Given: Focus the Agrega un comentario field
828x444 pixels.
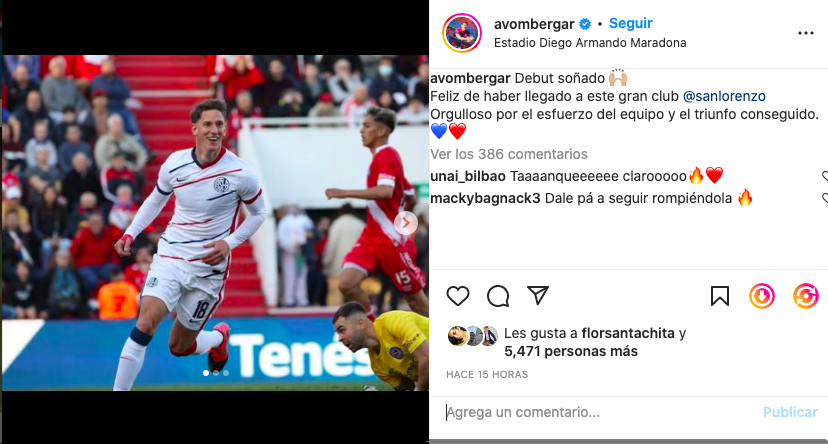Looking at the screenshot, I should coord(599,412).
